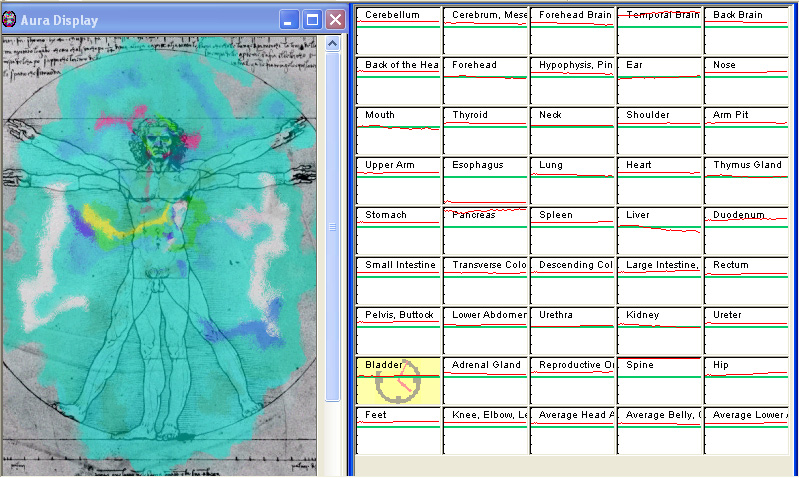The width and height of the screenshot is (799, 478).
Task: Select the Cerebellum graph cell
Action: pyautogui.click(x=398, y=31)
